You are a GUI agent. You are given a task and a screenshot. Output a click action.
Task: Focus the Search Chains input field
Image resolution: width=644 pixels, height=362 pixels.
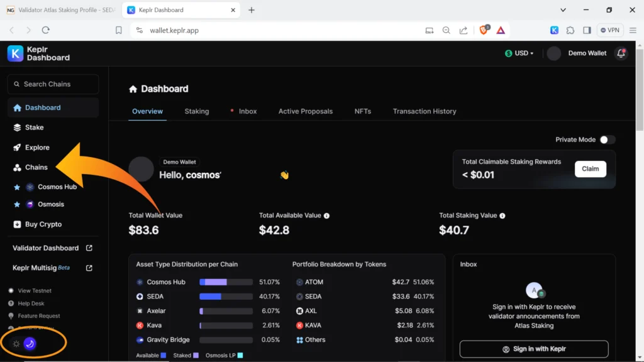click(x=53, y=84)
